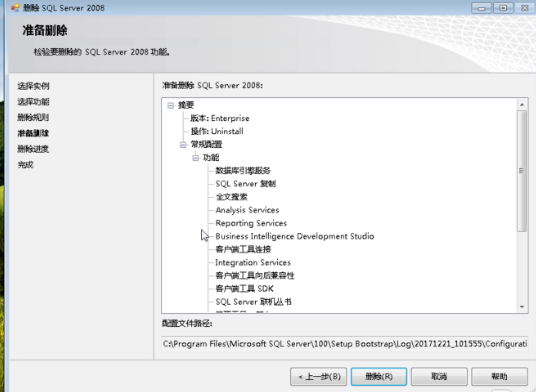Minimize the SQL Server 2008 removal window

tap(482, 8)
